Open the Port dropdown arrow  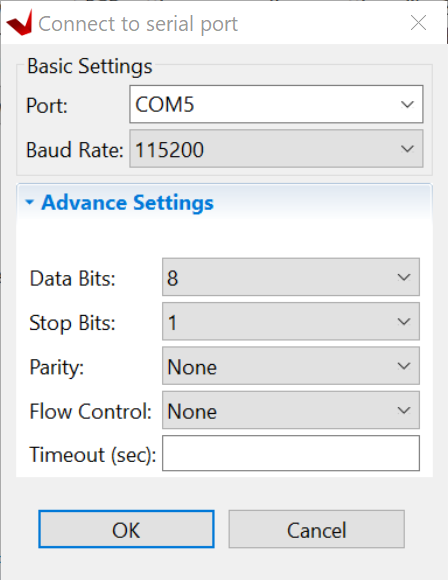click(407, 105)
